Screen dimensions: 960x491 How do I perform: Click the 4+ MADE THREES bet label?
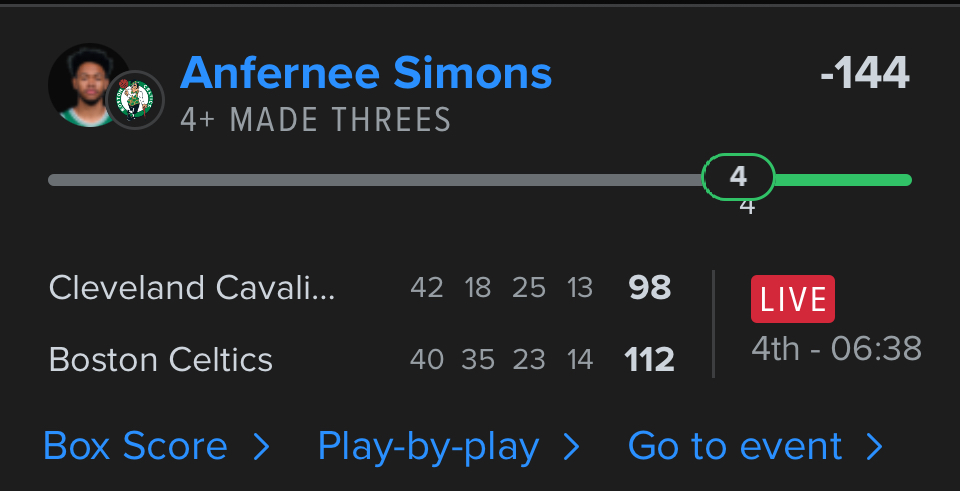[x=315, y=121]
